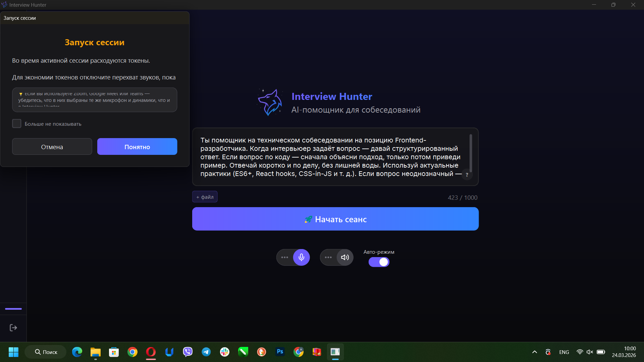Screen dimensions: 644x362
Task: Expand hidden system tray icons chevron
Action: [x=535, y=352]
